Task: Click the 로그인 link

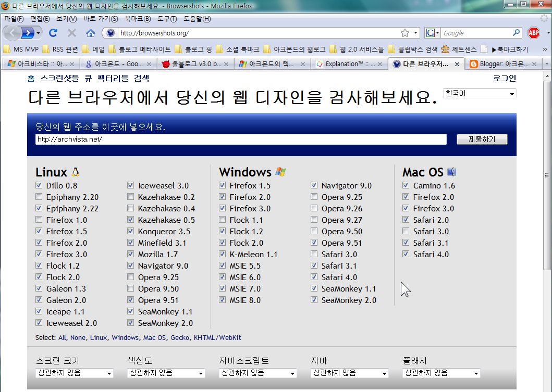Action: [505, 78]
